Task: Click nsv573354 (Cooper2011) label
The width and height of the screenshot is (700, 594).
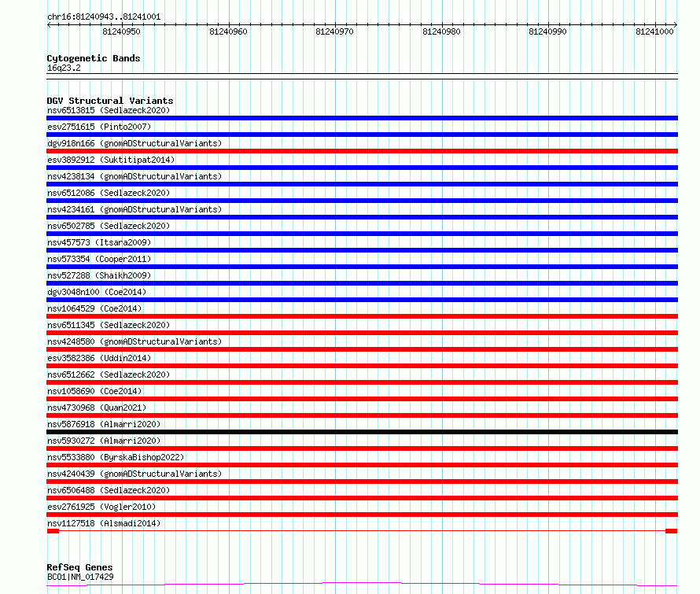Action: pyautogui.click(x=99, y=259)
